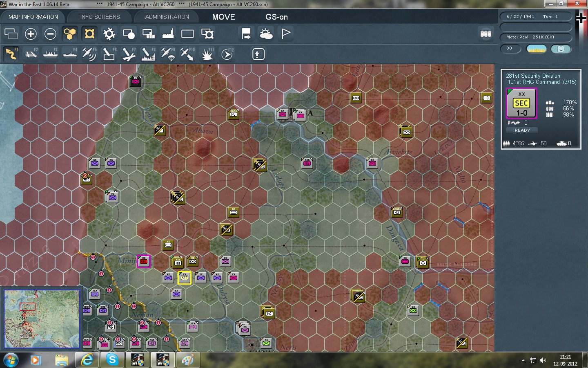Screen dimensions: 588x368
Task: Click the minimap overview thumbnail
Action: (x=42, y=319)
